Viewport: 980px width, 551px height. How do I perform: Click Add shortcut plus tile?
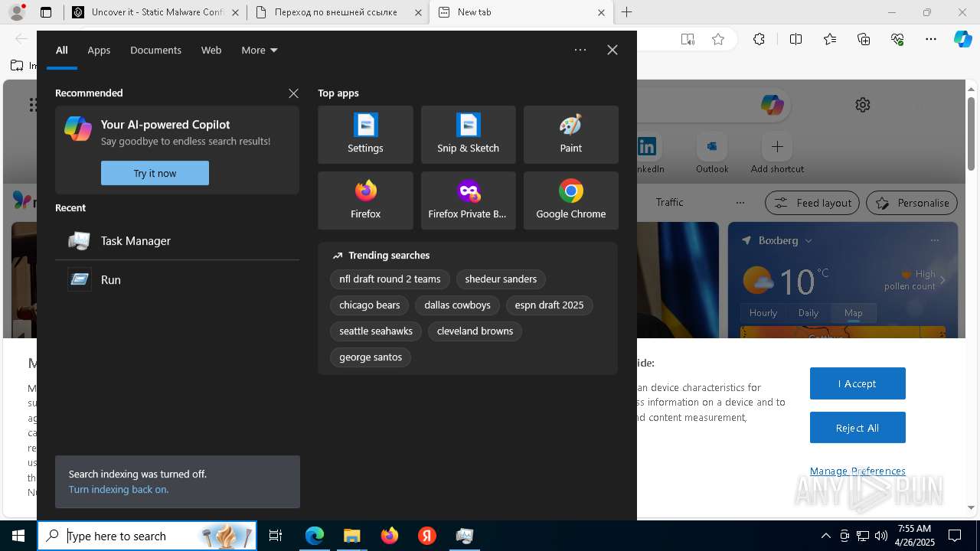[777, 153]
